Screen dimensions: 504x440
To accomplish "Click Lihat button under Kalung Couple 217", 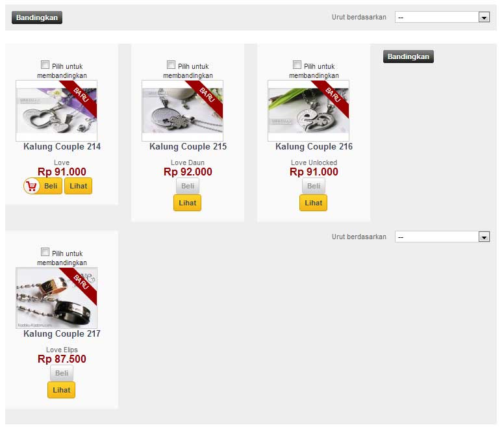I will point(62,390).
